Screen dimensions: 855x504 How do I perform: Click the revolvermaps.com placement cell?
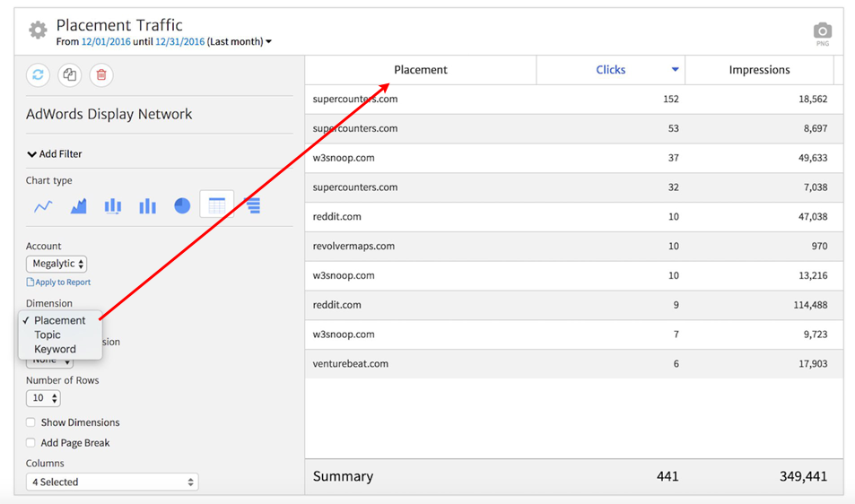(353, 247)
